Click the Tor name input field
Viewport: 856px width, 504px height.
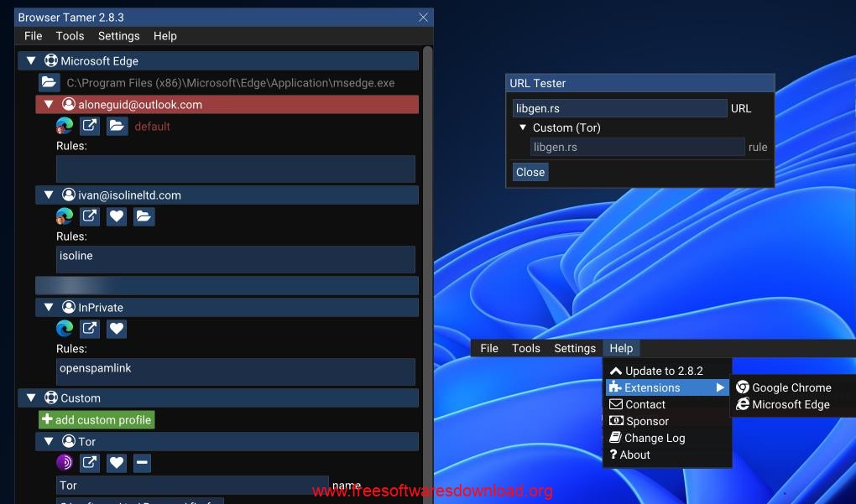point(192,485)
